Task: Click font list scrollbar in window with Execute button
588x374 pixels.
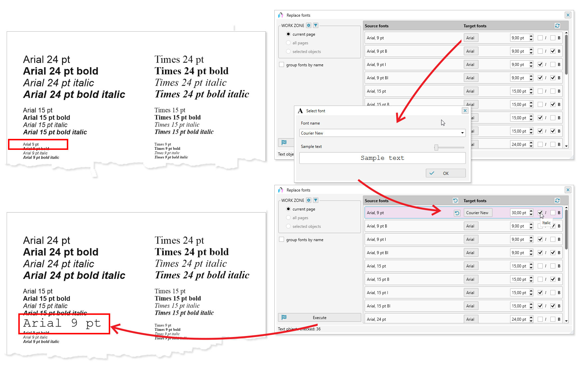Action: click(x=566, y=230)
